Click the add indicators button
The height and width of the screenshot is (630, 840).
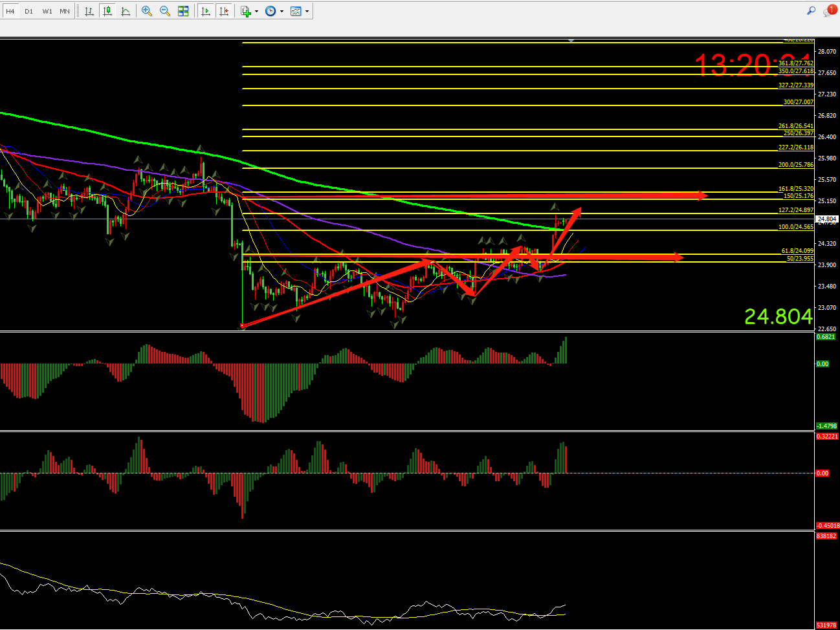pos(246,11)
